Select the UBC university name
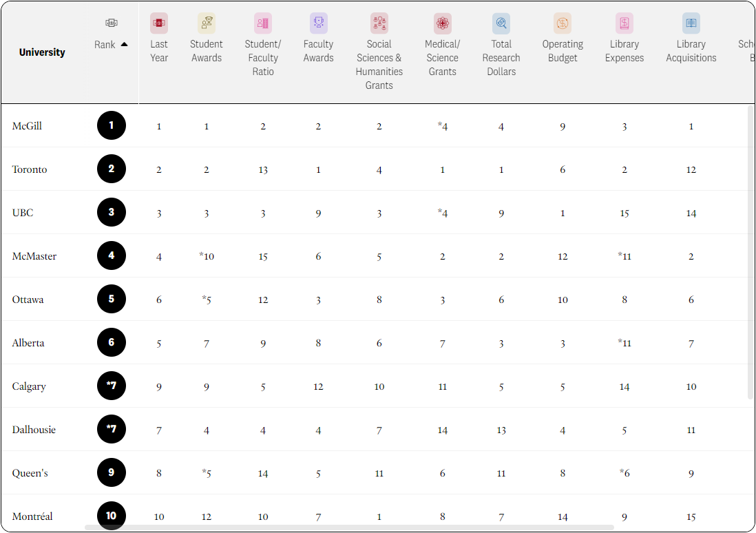 pyautogui.click(x=23, y=213)
